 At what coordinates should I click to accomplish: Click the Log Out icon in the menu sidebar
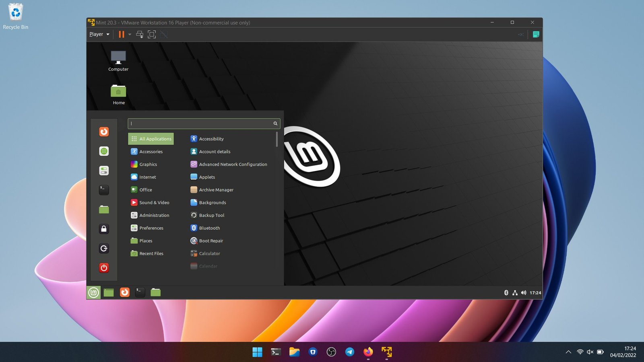click(x=104, y=249)
